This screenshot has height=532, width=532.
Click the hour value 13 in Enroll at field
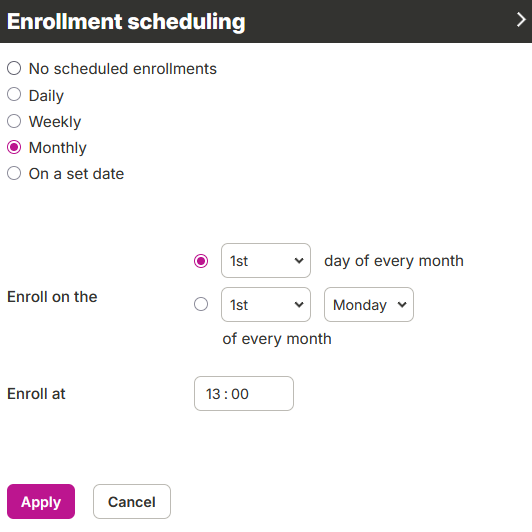point(213,394)
